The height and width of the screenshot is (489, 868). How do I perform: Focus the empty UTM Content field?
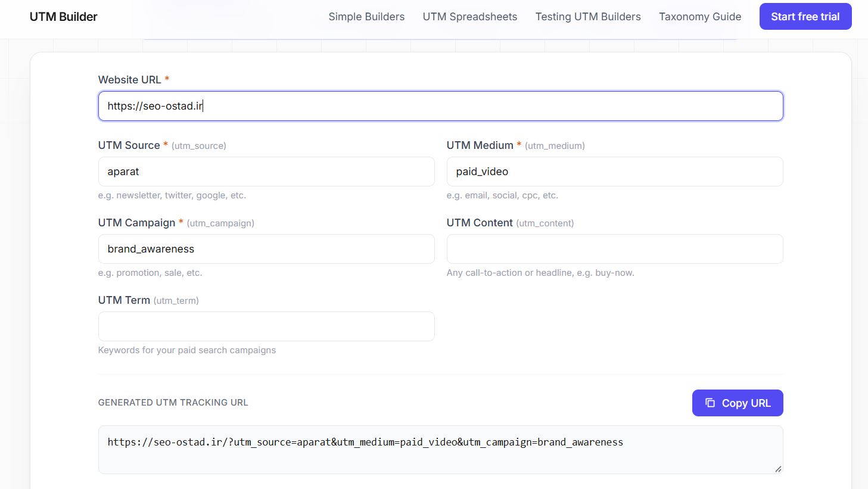click(x=615, y=249)
